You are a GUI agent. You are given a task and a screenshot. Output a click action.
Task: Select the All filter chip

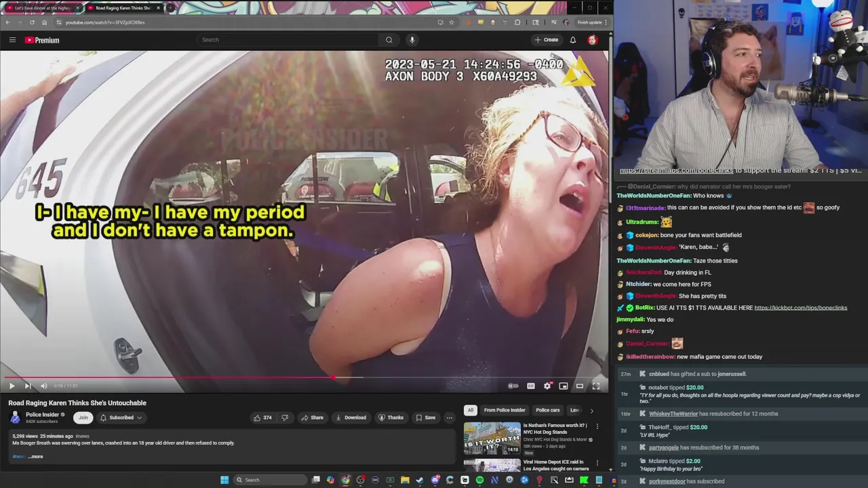(470, 410)
